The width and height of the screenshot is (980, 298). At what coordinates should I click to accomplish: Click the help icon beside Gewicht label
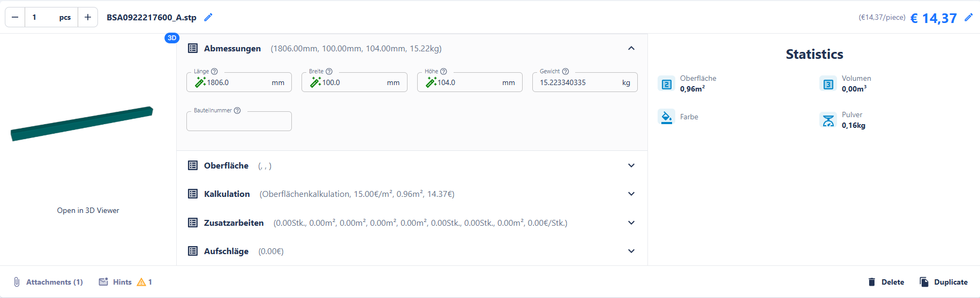click(x=566, y=71)
